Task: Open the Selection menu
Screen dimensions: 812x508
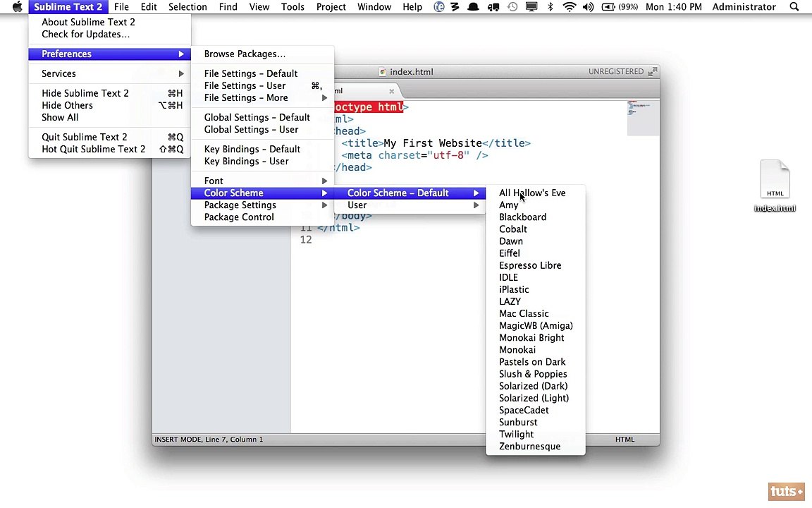Action: [x=187, y=7]
